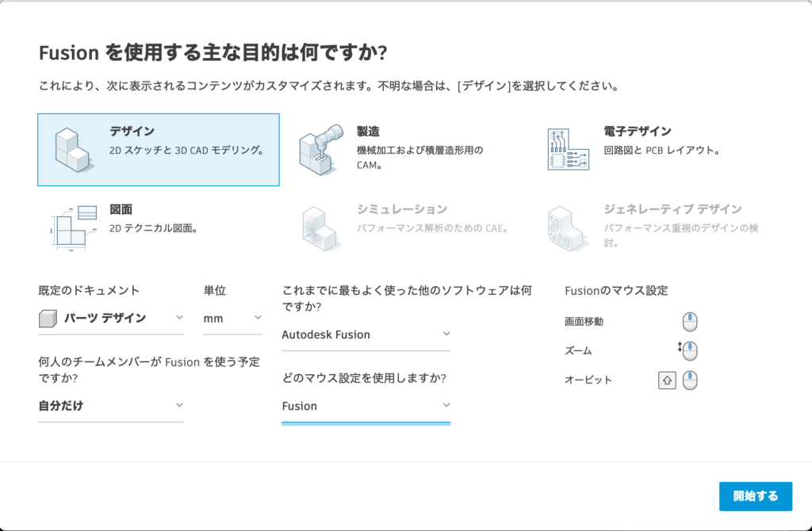812x531 pixels.
Task: Click the オービット Shift key icon
Action: pyautogui.click(x=667, y=380)
